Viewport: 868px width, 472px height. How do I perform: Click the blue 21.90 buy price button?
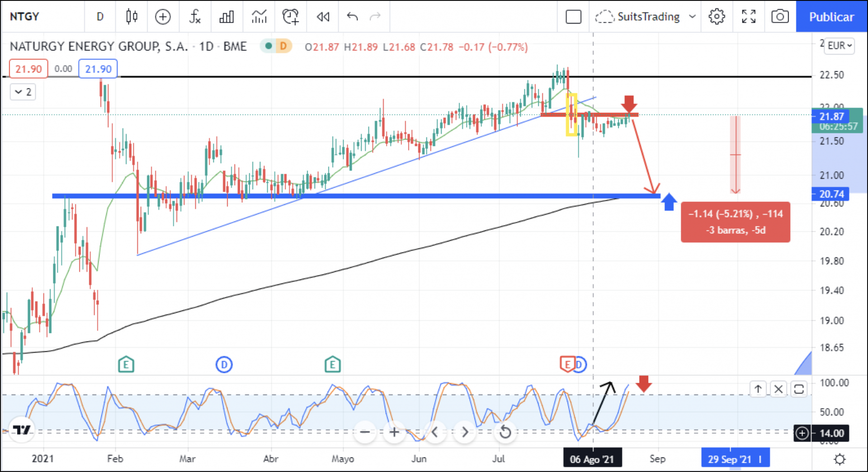(98, 69)
